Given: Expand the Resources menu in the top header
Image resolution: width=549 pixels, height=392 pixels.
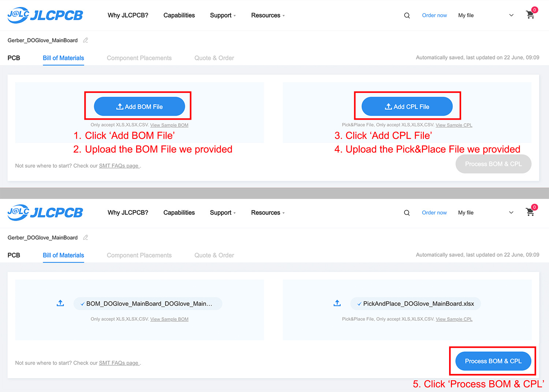Looking at the screenshot, I should coord(268,15).
